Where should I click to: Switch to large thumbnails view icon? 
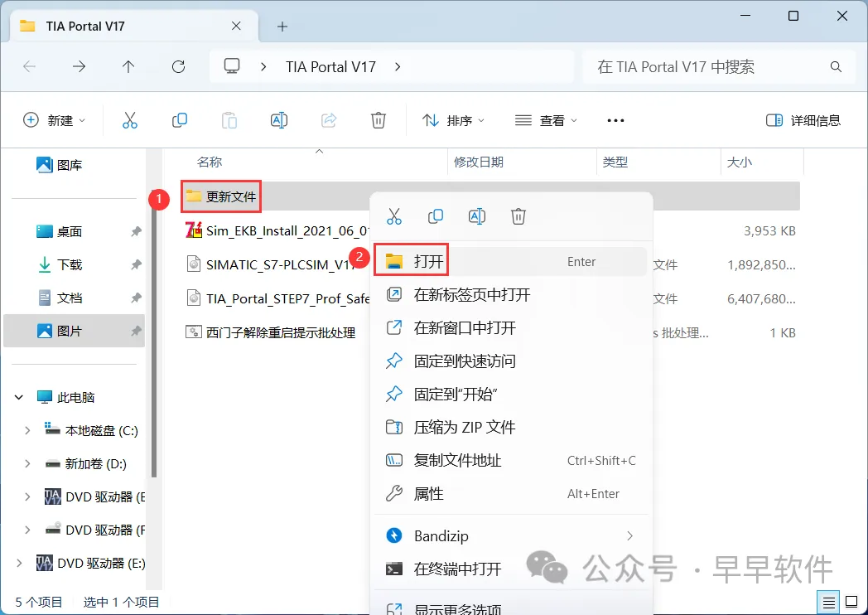point(850,602)
